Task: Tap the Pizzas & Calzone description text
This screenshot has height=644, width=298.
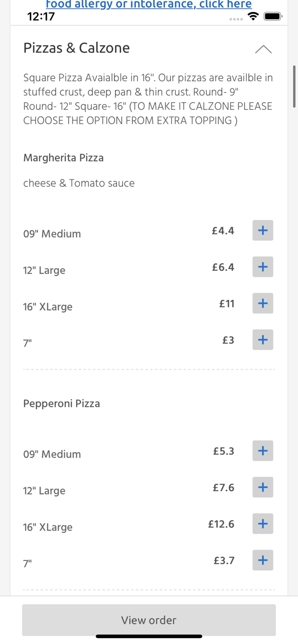Action: click(x=148, y=99)
